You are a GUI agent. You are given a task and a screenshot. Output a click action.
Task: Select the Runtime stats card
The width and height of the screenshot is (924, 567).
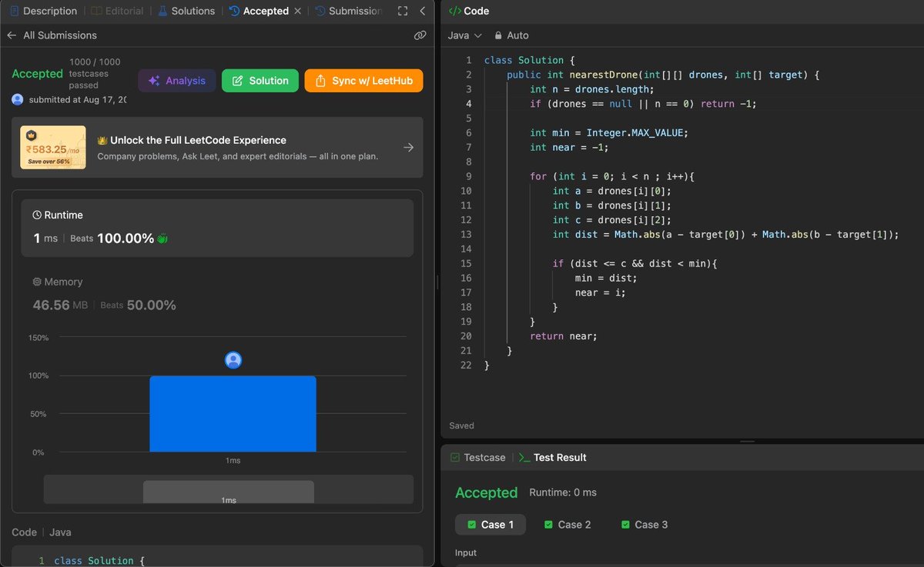(x=217, y=228)
